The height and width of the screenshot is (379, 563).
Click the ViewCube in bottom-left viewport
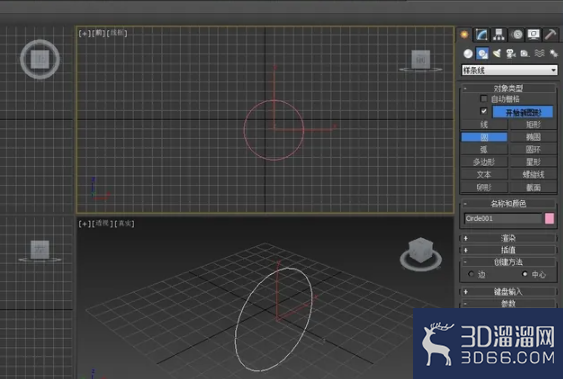pyautogui.click(x=40, y=250)
